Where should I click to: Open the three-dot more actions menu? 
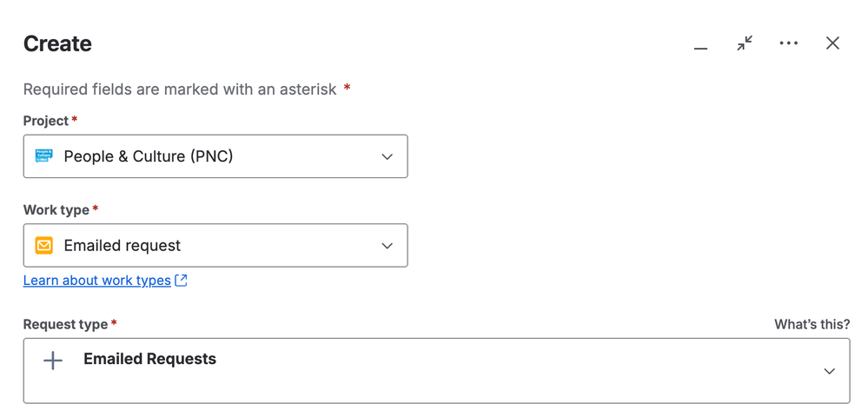(x=788, y=43)
